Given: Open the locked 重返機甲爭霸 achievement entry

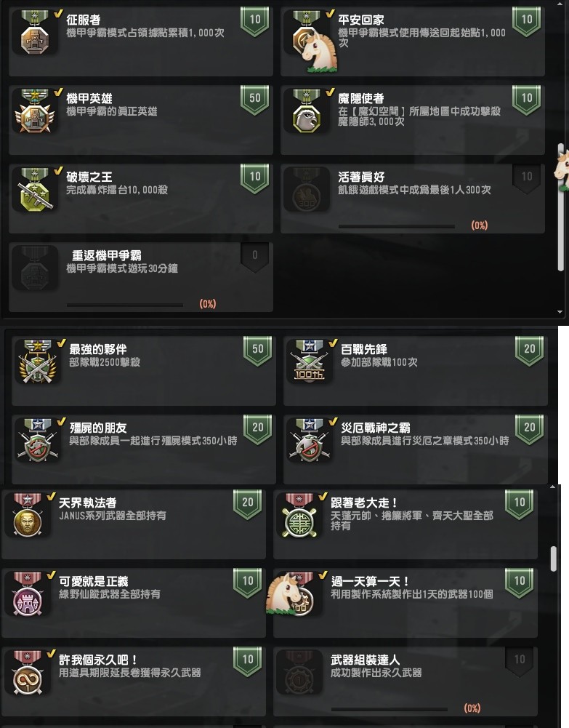Looking at the screenshot, I should tap(140, 276).
